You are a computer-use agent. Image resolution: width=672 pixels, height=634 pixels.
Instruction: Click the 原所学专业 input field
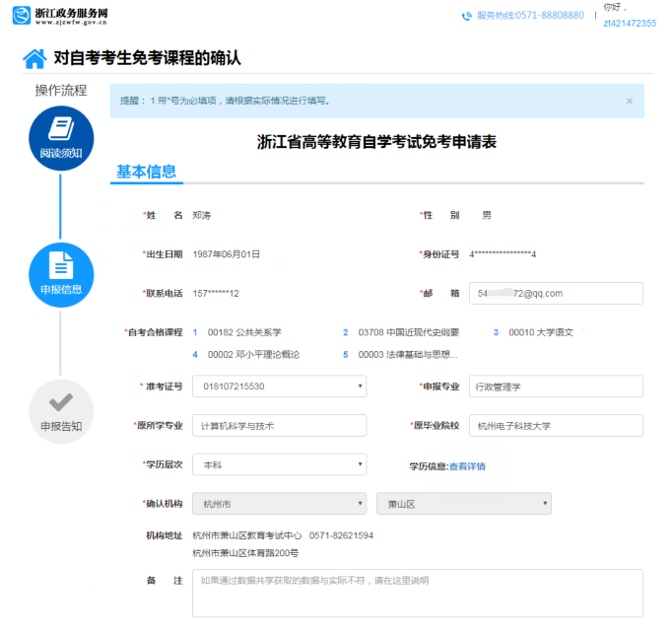279,426
